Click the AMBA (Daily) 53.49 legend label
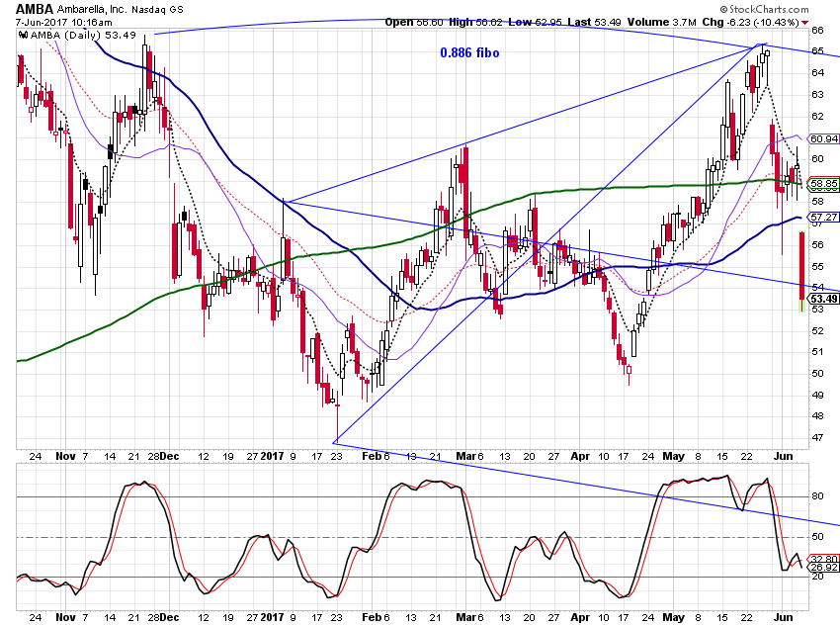 [x=83, y=35]
